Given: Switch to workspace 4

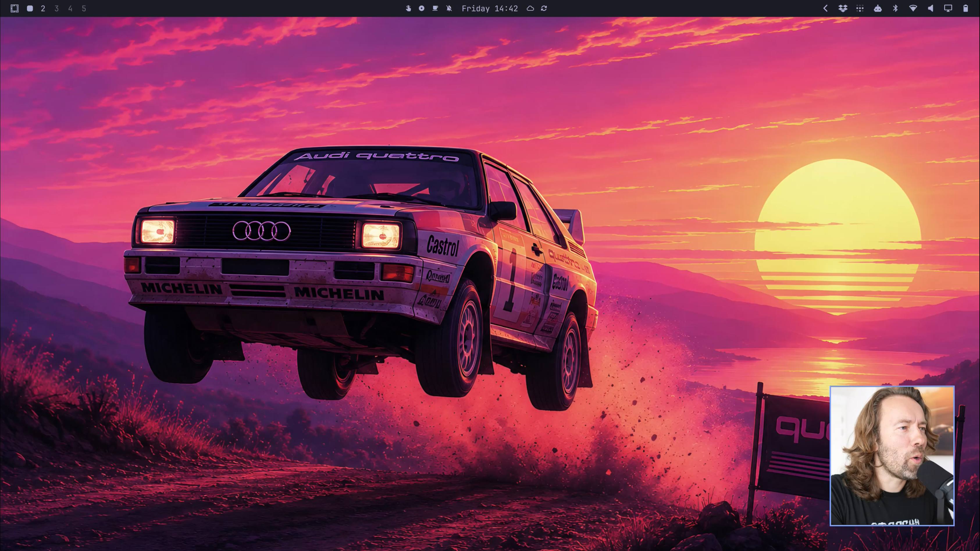Looking at the screenshot, I should point(70,8).
